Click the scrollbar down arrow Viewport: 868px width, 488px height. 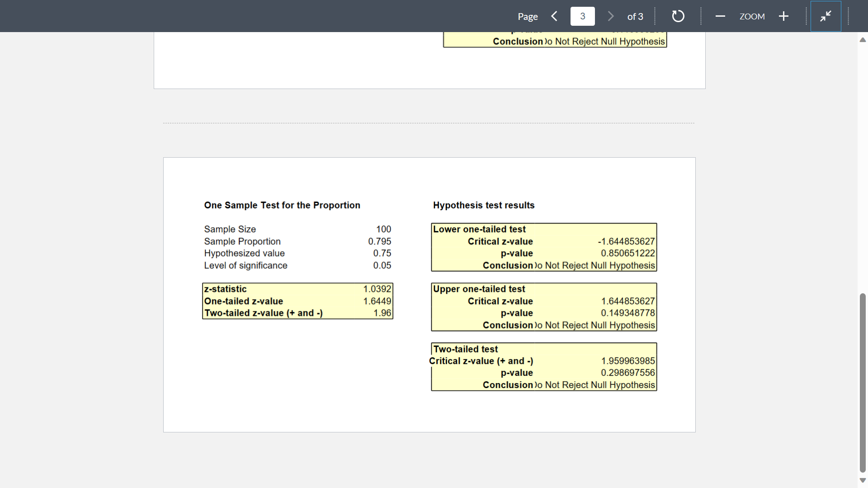click(863, 480)
